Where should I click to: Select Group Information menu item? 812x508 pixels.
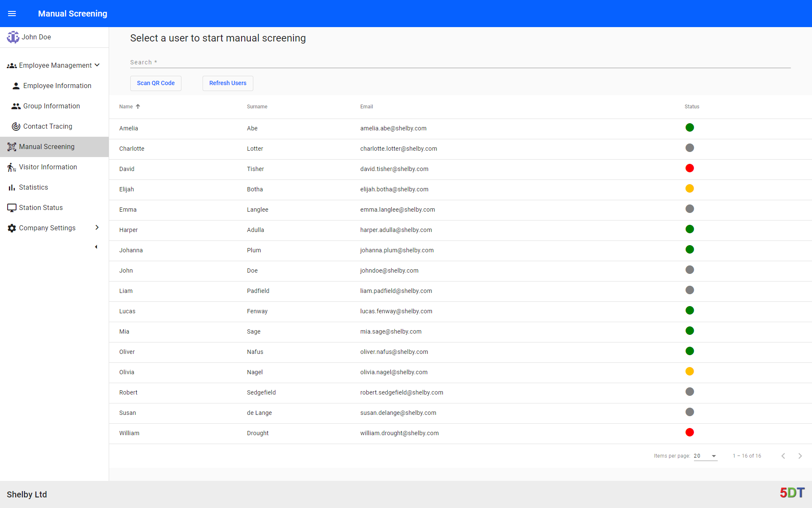(52, 106)
